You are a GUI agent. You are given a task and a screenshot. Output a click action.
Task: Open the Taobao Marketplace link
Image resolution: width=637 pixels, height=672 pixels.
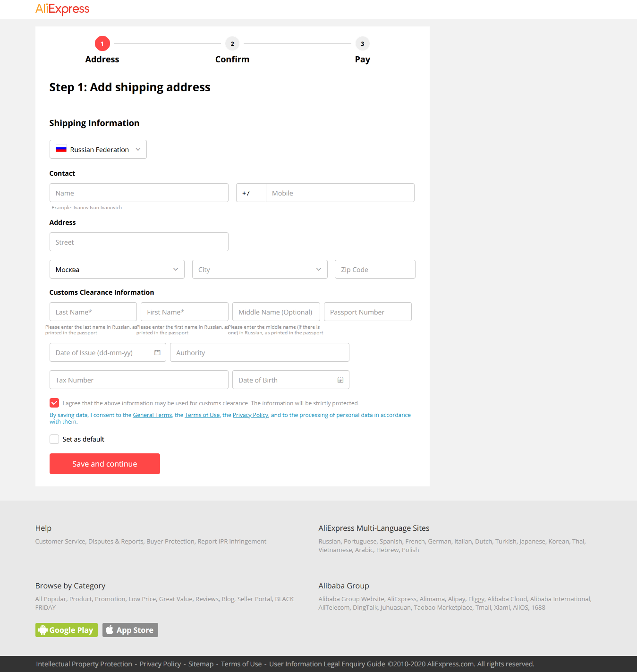pos(443,607)
